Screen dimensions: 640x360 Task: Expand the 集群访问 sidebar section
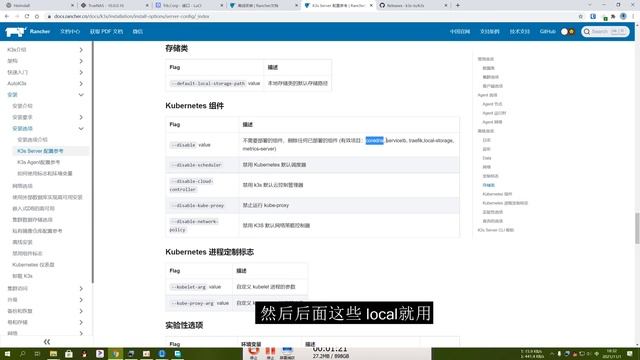[81, 289]
